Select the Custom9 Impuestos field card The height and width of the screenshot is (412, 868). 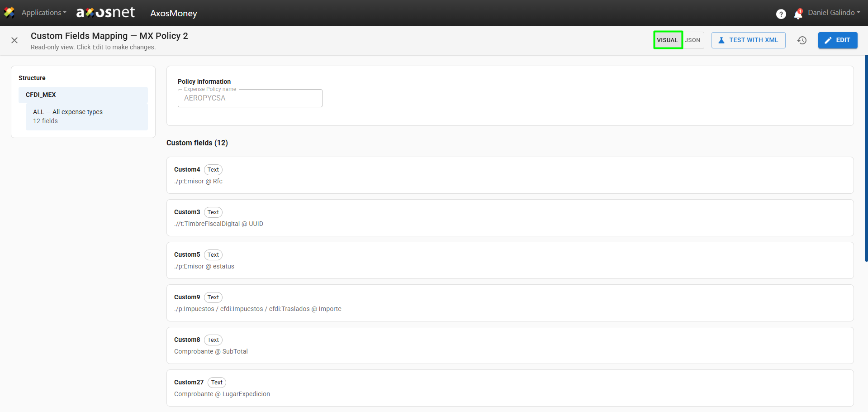click(510, 303)
